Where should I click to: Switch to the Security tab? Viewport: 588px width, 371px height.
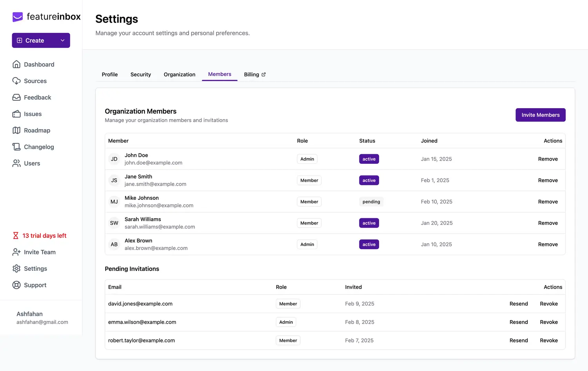[140, 74]
